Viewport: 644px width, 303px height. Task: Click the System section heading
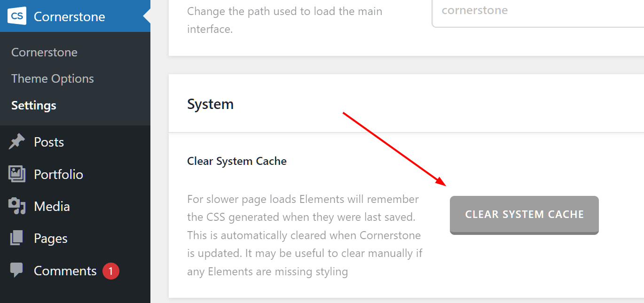click(x=210, y=104)
